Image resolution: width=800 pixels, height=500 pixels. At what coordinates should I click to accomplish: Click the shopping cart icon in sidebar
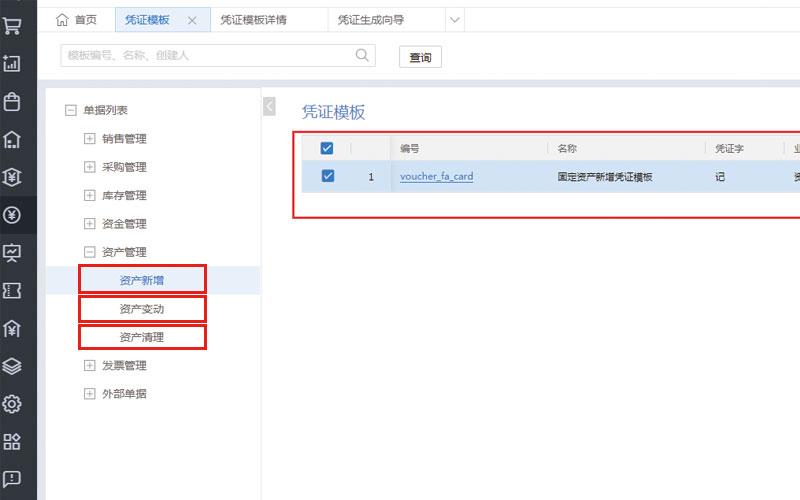[12, 26]
